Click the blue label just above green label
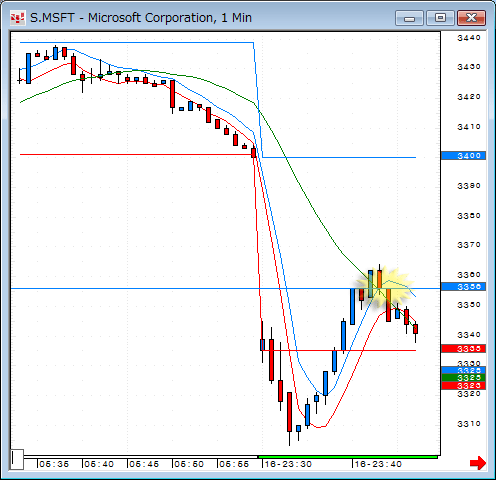 click(463, 370)
